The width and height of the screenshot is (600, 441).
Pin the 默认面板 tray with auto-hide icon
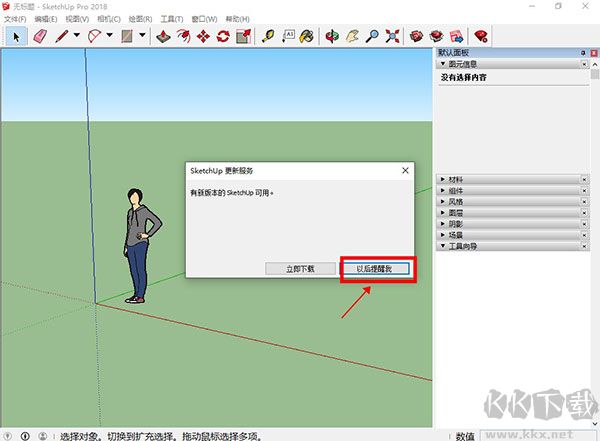[583, 53]
